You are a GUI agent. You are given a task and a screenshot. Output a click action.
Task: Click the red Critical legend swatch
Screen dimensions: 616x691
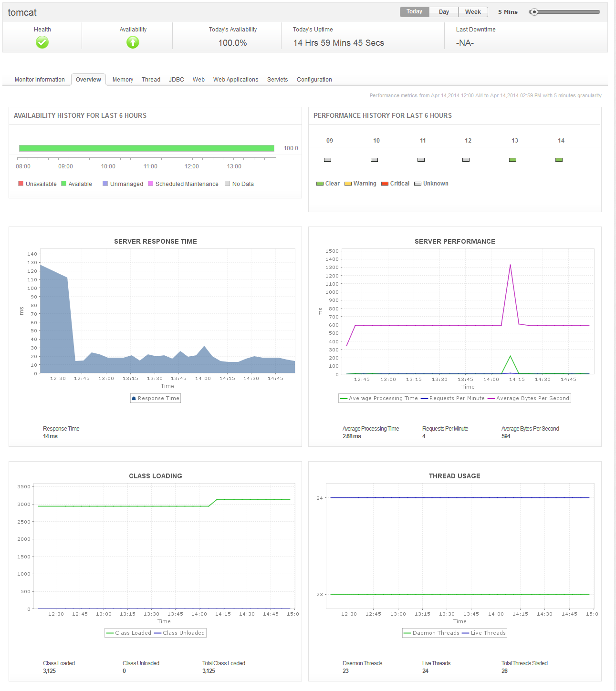click(x=385, y=184)
